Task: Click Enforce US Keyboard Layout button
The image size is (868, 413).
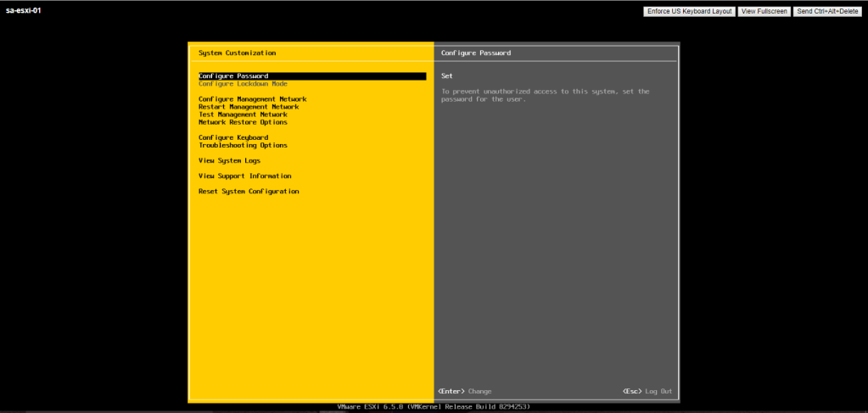Action: tap(689, 11)
